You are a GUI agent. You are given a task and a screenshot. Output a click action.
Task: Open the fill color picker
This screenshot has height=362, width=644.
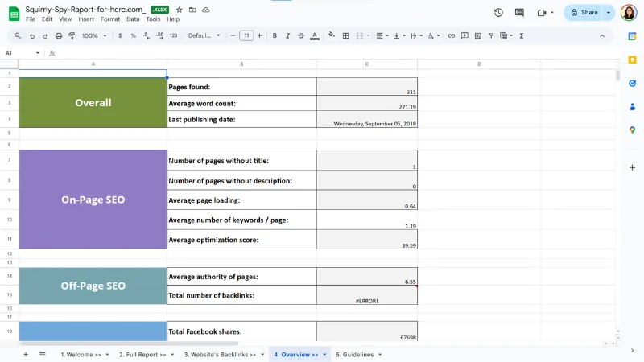(x=330, y=36)
